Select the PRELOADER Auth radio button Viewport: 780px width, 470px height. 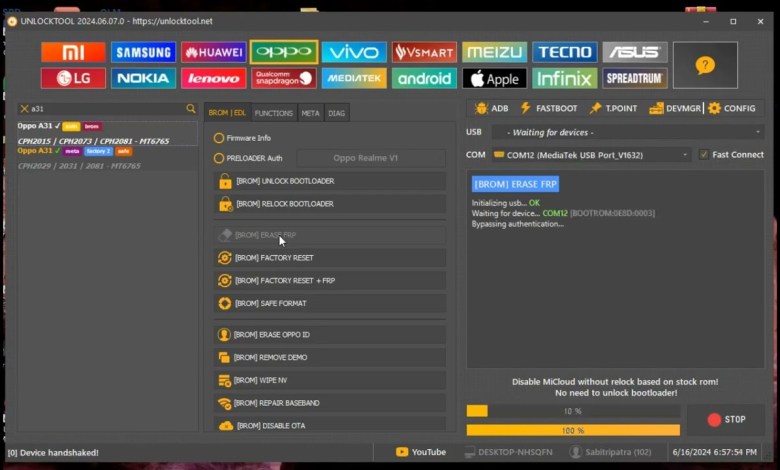(218, 158)
